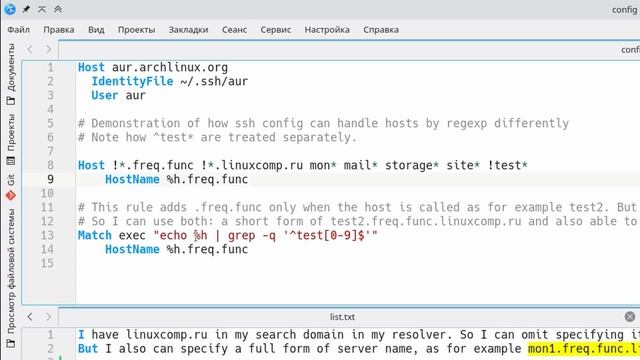Toggle keep window above others
640x360 pixels.
point(42,9)
